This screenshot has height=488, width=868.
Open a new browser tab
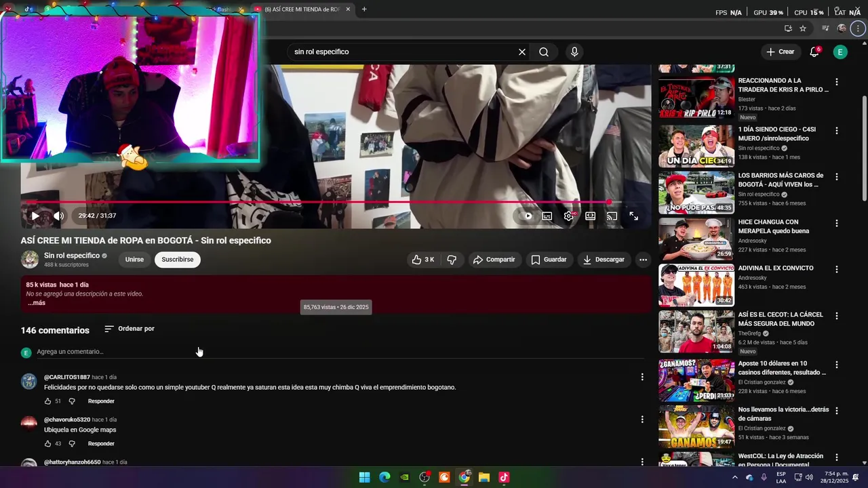tap(364, 9)
